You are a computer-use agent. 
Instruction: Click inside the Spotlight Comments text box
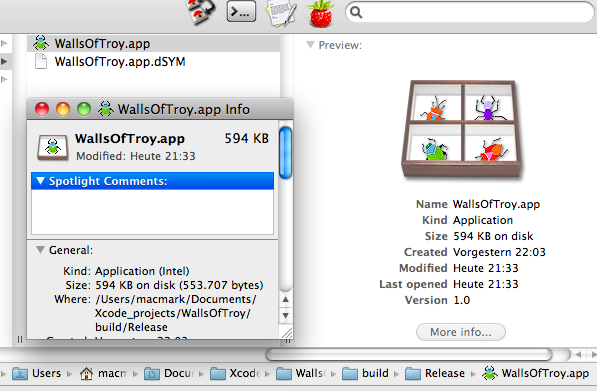[x=152, y=212]
